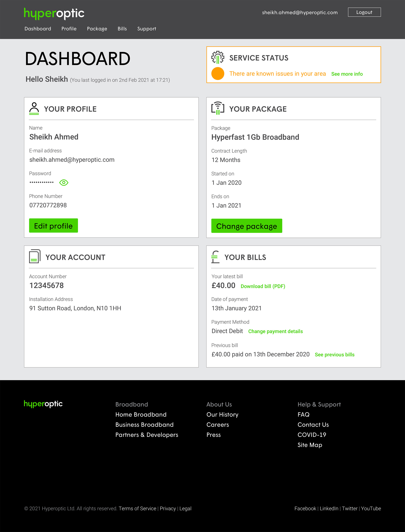The image size is (405, 532).
Task: Open the Bills nav item
Action: 122,29
